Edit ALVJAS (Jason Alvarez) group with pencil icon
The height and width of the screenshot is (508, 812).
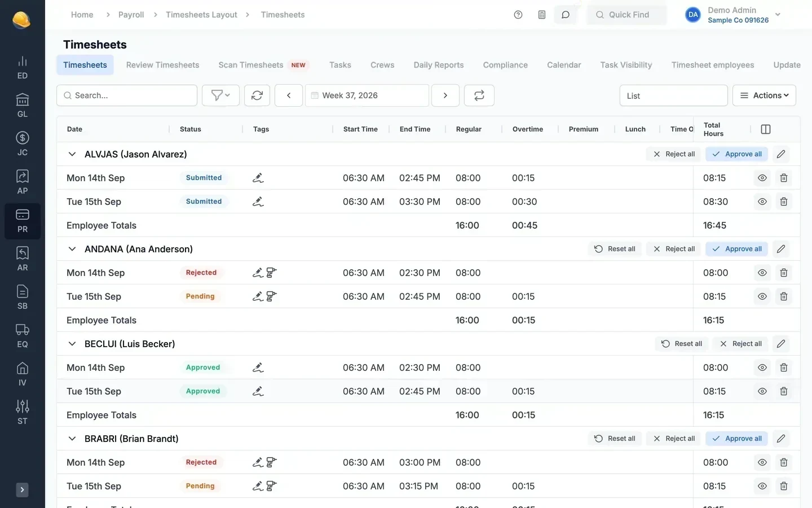[781, 154]
